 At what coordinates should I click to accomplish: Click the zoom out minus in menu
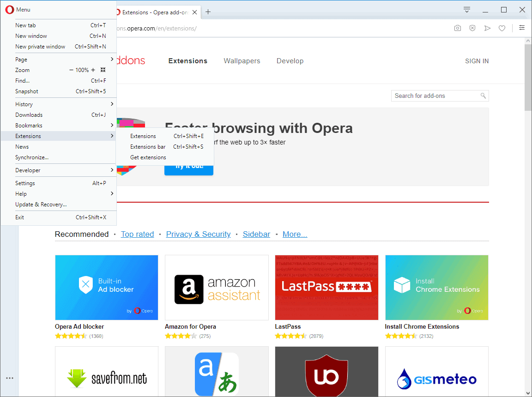click(71, 70)
